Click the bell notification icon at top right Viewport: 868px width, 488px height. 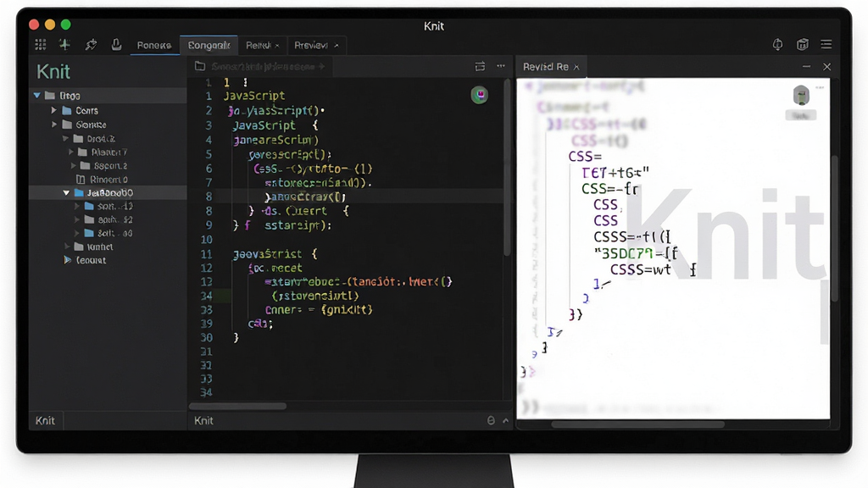[778, 44]
